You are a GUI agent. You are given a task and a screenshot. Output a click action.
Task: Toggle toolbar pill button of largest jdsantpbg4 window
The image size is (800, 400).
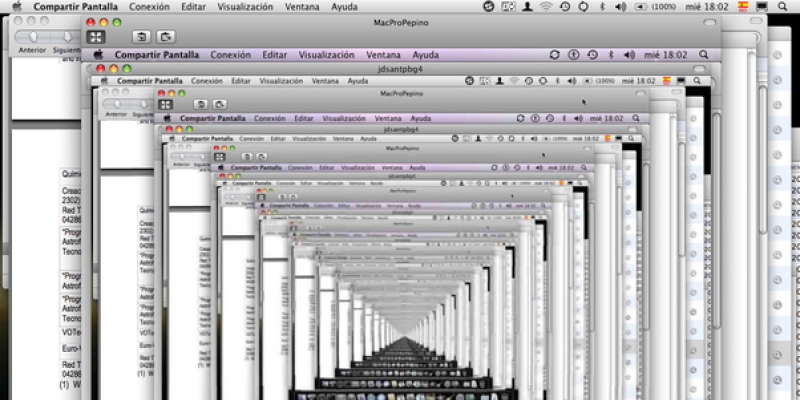click(699, 68)
